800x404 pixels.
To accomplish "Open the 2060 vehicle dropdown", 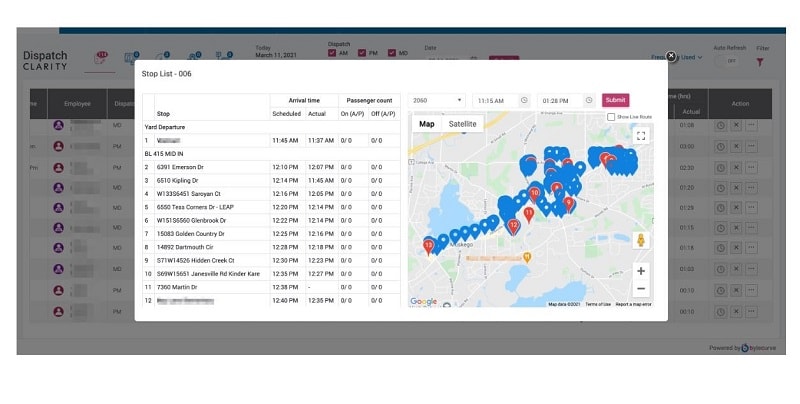I will click(437, 100).
